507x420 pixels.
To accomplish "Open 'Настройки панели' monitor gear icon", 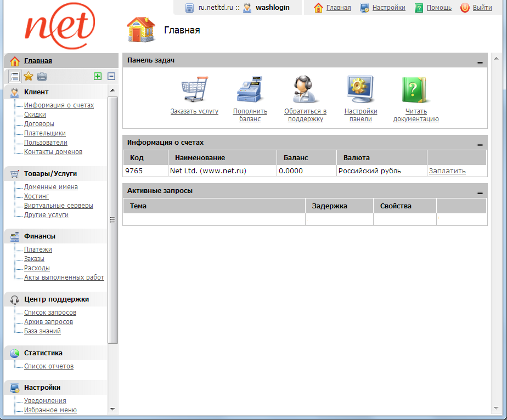I will [360, 89].
